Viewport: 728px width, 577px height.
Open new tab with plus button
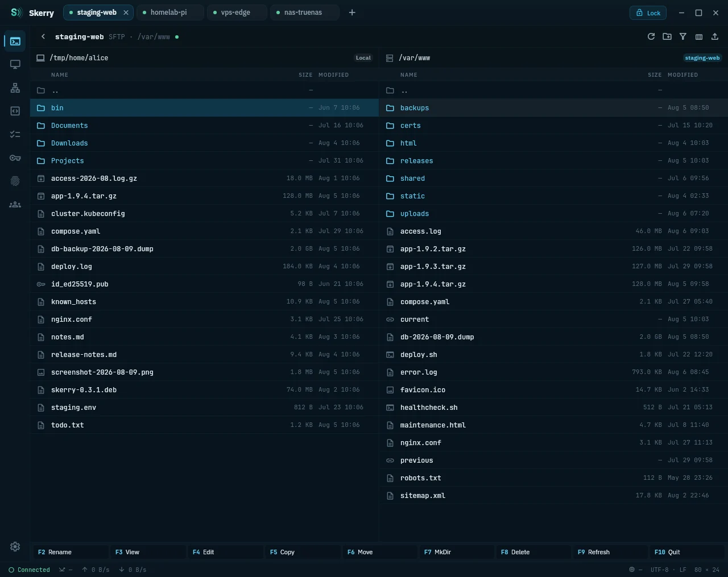pyautogui.click(x=352, y=13)
